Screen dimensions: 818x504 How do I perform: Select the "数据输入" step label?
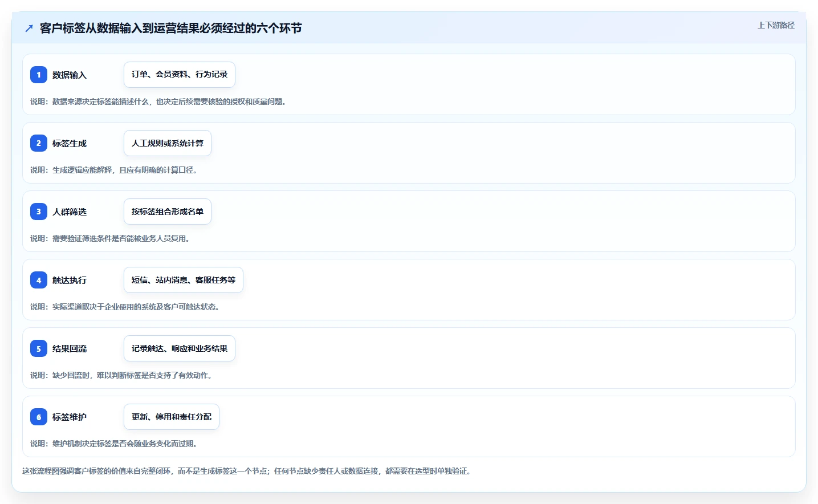coord(70,75)
